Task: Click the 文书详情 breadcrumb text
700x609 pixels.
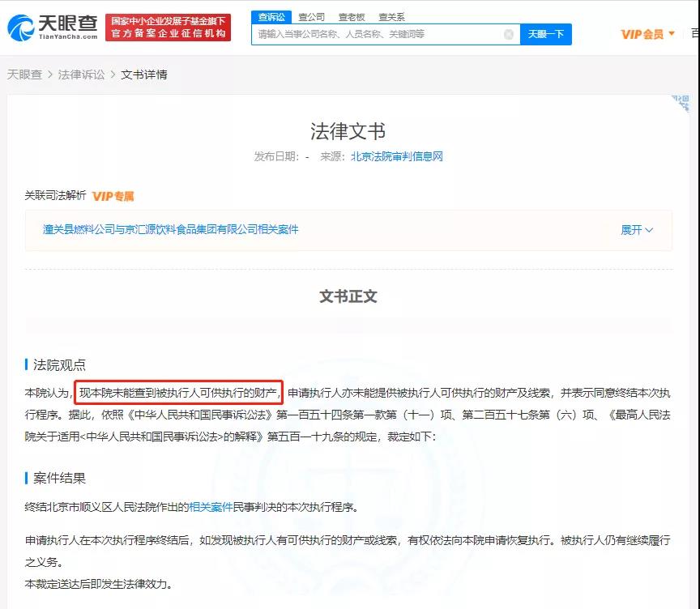Action: (144, 75)
